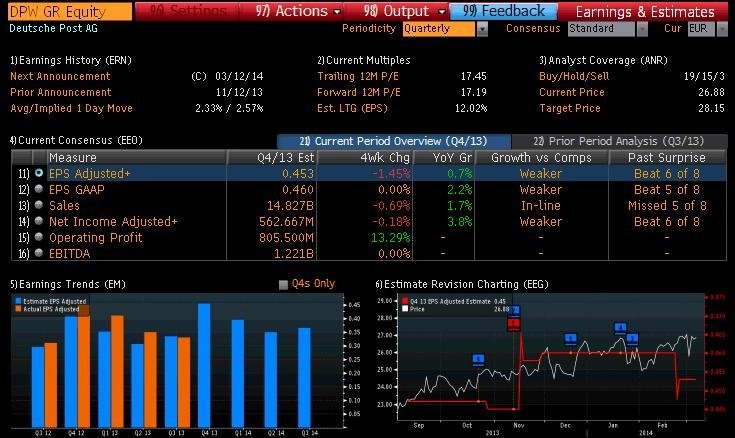
Task: Select the EPS GAAP radio button
Action: [39, 189]
